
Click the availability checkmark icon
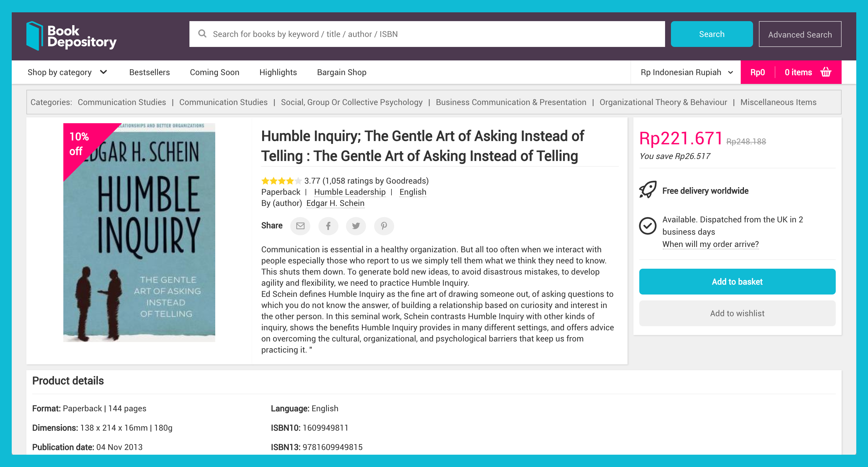coord(648,226)
